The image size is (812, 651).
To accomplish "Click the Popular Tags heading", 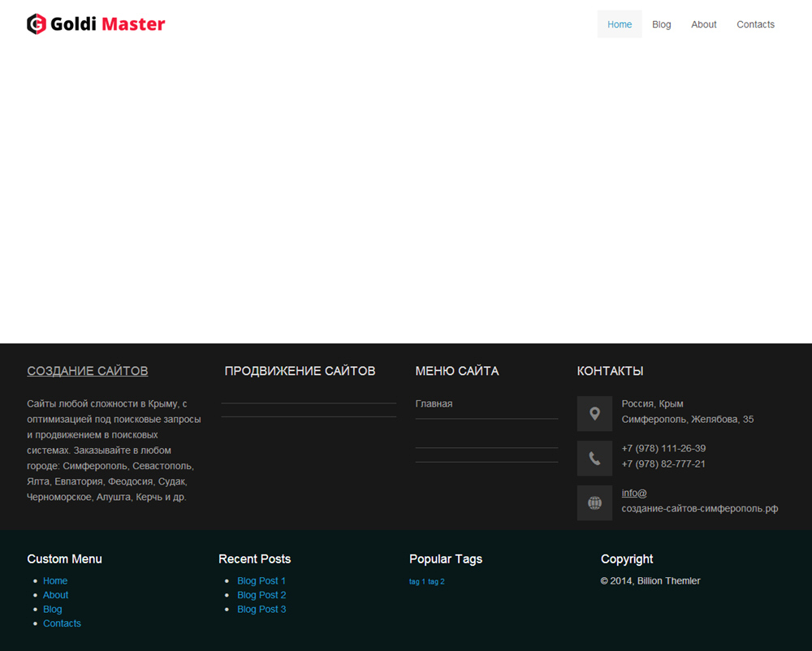I will [446, 559].
